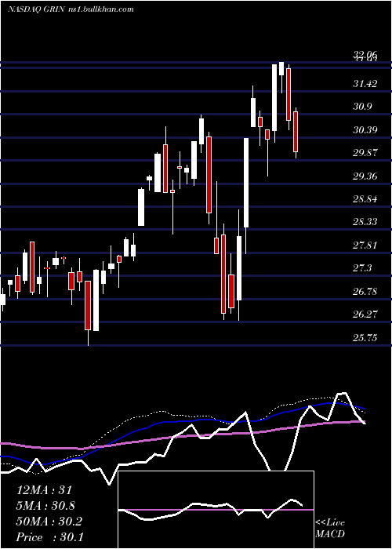
Task: Click the 30.39 price axis label
Action: coord(365,130)
